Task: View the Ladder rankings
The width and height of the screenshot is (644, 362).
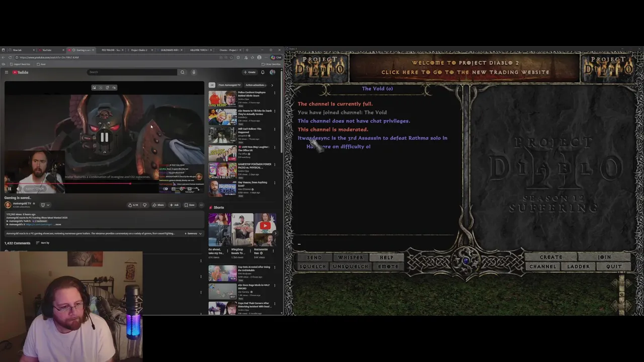Action: click(578, 266)
